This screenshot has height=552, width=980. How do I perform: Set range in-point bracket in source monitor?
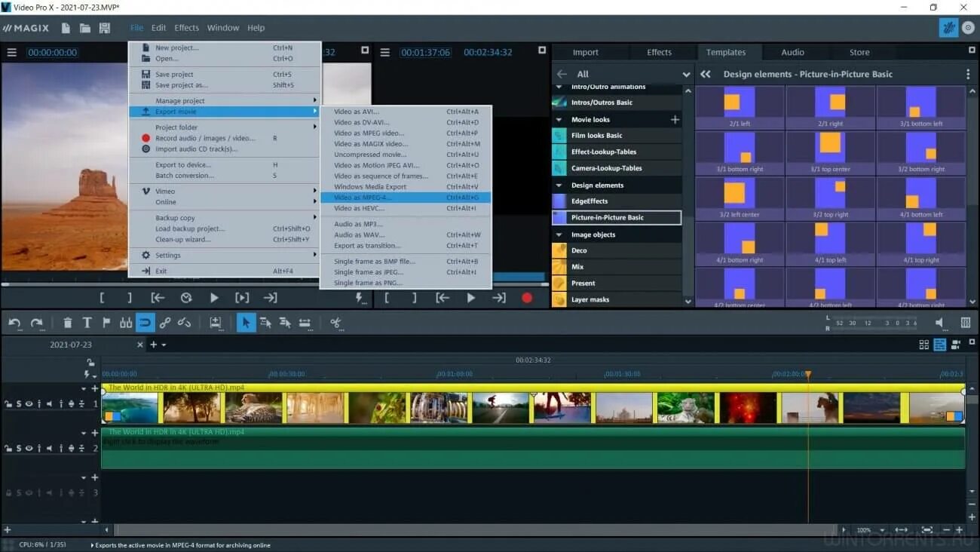click(103, 298)
